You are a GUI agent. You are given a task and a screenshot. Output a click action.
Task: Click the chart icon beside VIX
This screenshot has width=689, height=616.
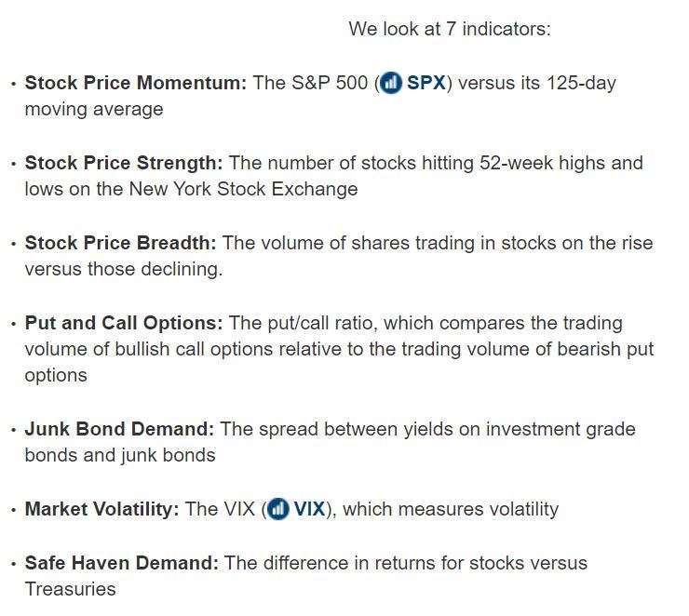tap(277, 509)
